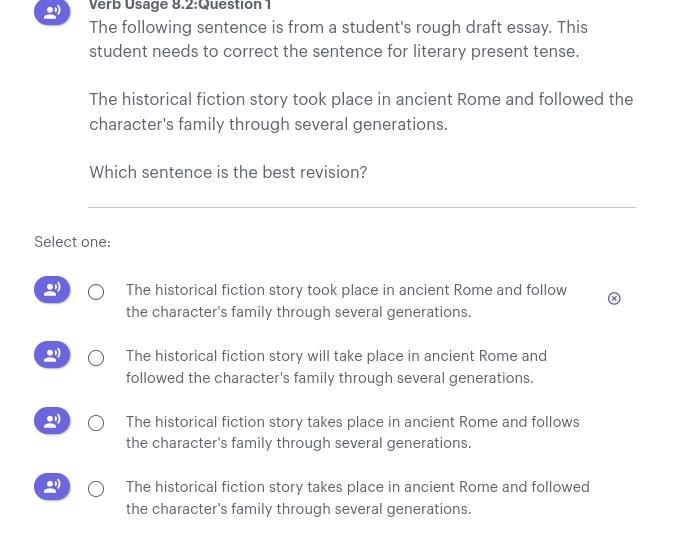This screenshot has height=539, width=681.
Task: Play audio for 'took place...and follow' answer
Action: 52,289
